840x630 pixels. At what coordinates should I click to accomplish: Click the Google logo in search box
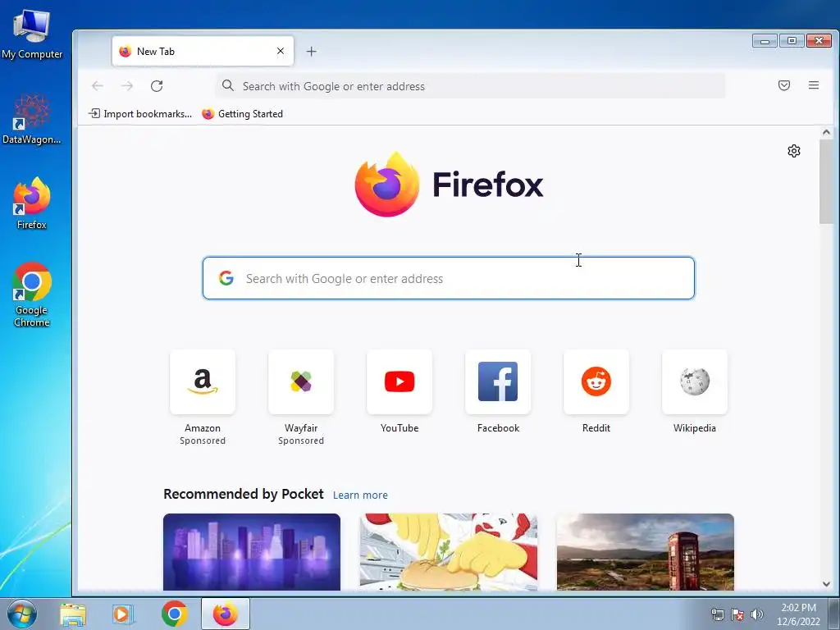click(x=226, y=278)
